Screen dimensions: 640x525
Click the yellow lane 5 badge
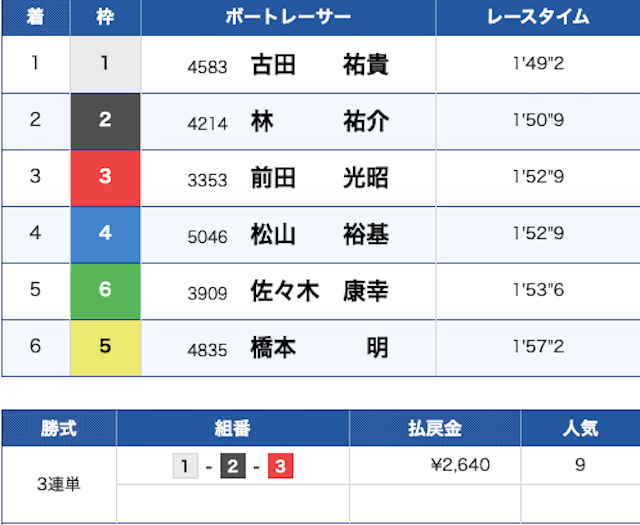(105, 348)
